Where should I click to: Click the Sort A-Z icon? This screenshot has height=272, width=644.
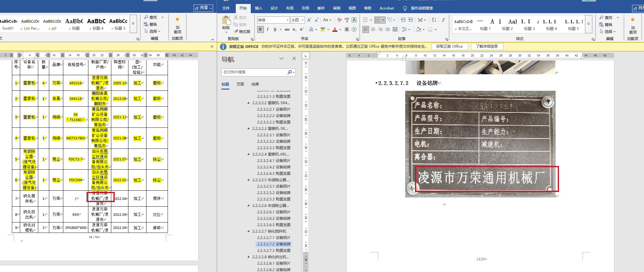[434, 20]
